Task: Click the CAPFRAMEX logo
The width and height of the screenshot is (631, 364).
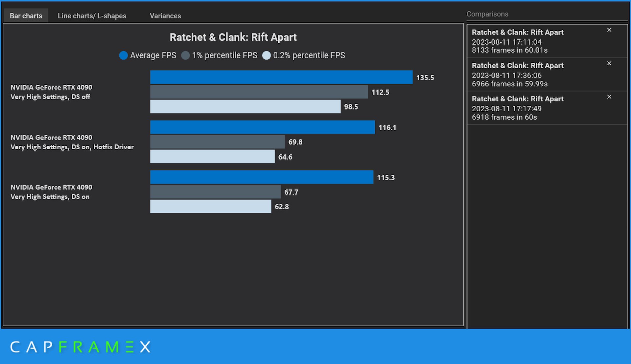Action: click(x=80, y=347)
